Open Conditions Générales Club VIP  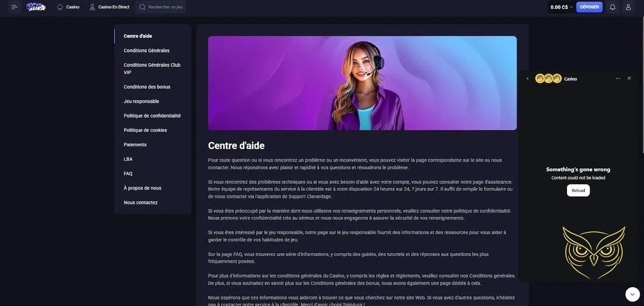[152, 69]
